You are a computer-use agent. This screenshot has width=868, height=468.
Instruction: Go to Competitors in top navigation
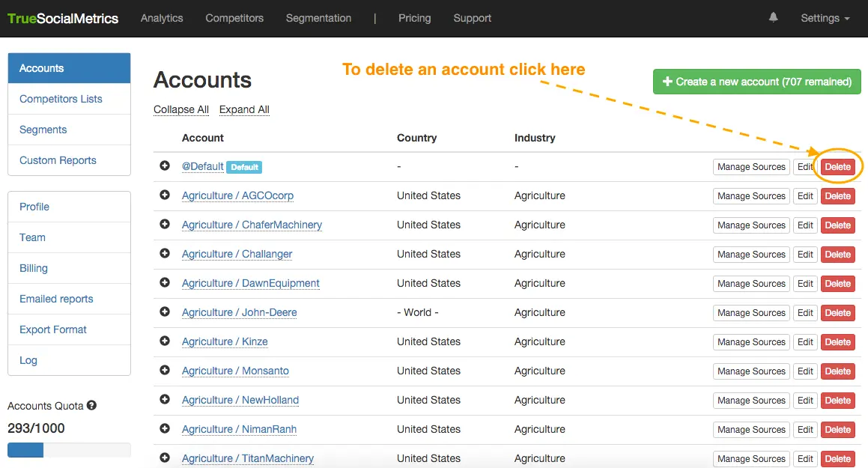234,18
